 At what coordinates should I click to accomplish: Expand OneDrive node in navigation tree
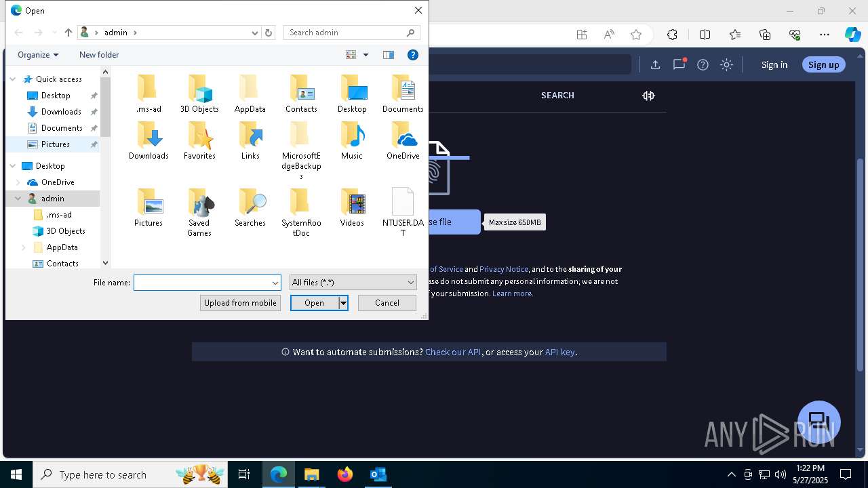coord(18,182)
